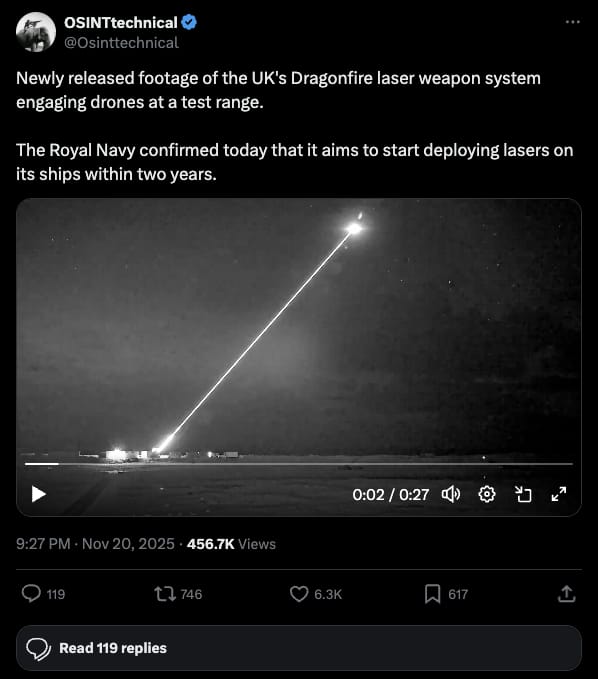The width and height of the screenshot is (598, 679).
Task: Open the three-dot more options menu
Action: [x=572, y=22]
